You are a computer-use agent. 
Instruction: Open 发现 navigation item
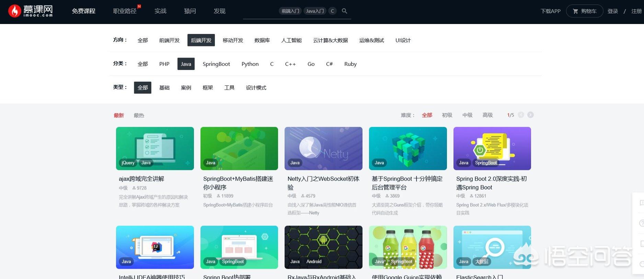[219, 11]
